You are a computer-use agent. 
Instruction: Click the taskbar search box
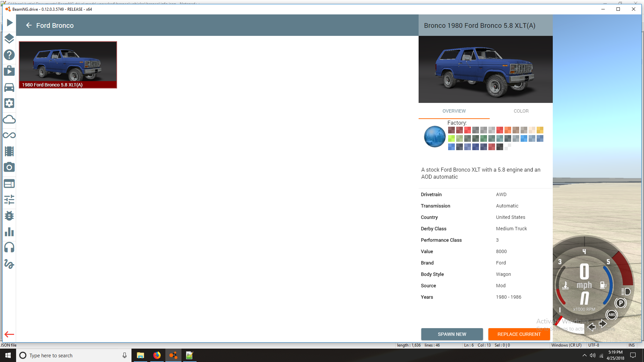click(73, 355)
